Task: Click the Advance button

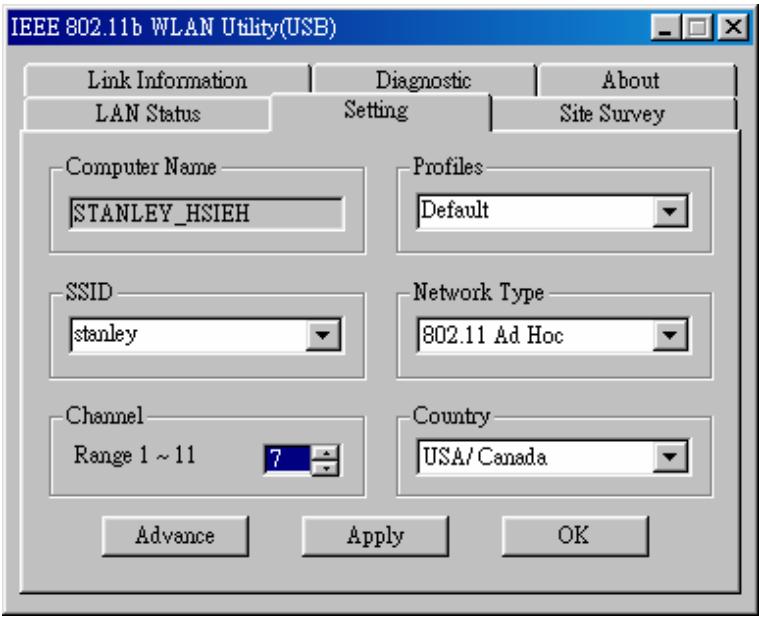Action: (175, 536)
